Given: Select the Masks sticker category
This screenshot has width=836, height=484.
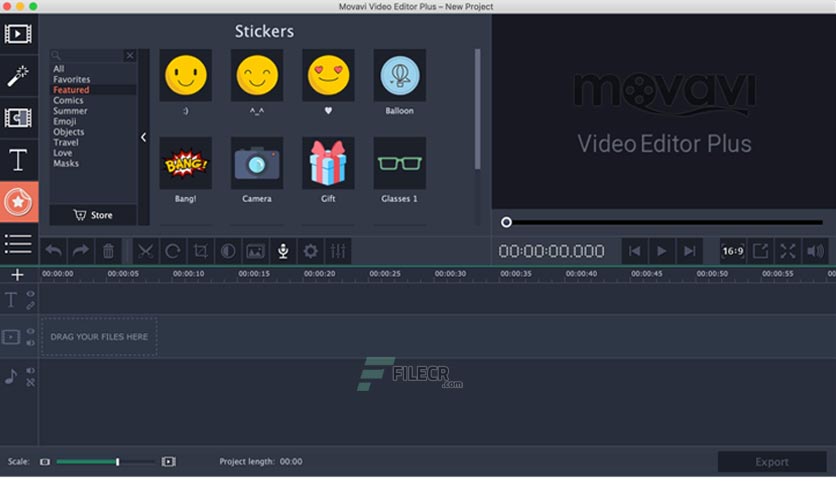Looking at the screenshot, I should [x=66, y=163].
